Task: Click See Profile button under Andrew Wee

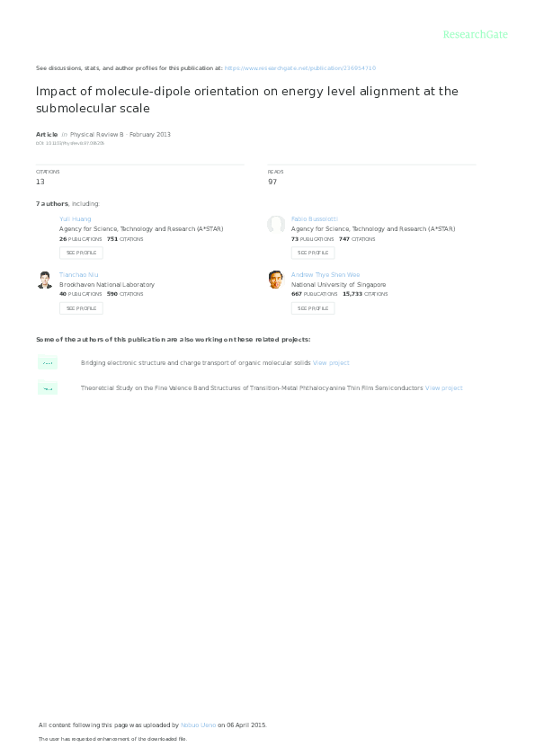Action: [x=313, y=308]
